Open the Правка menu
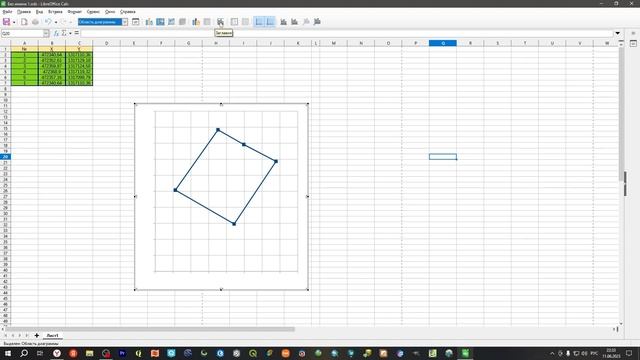Viewport: 640px width, 360px height. pyautogui.click(x=24, y=12)
